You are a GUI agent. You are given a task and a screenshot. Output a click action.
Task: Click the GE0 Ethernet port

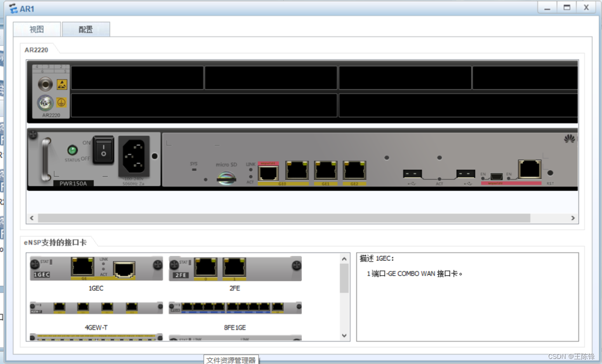click(x=297, y=171)
